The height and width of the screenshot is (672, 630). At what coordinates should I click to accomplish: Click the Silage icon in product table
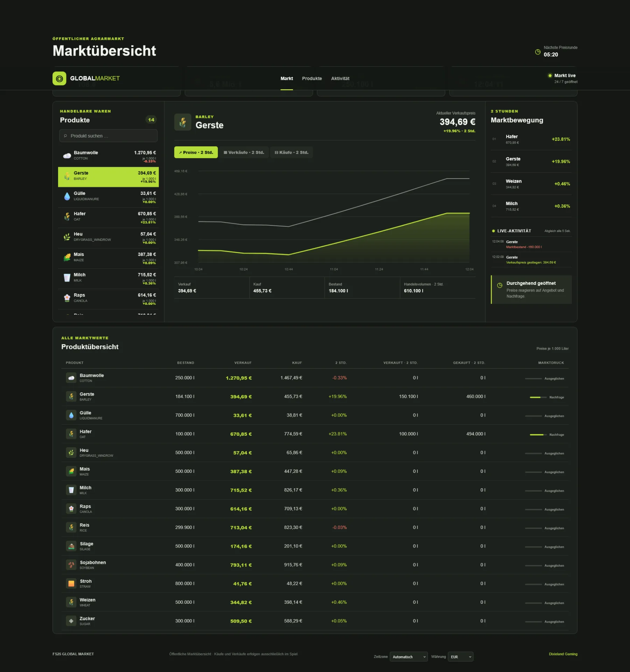71,546
